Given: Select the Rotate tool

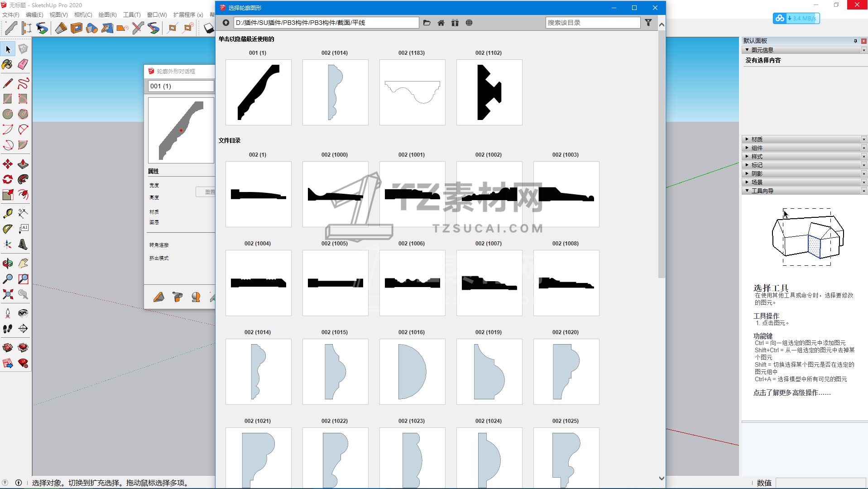Looking at the screenshot, I should [x=8, y=179].
